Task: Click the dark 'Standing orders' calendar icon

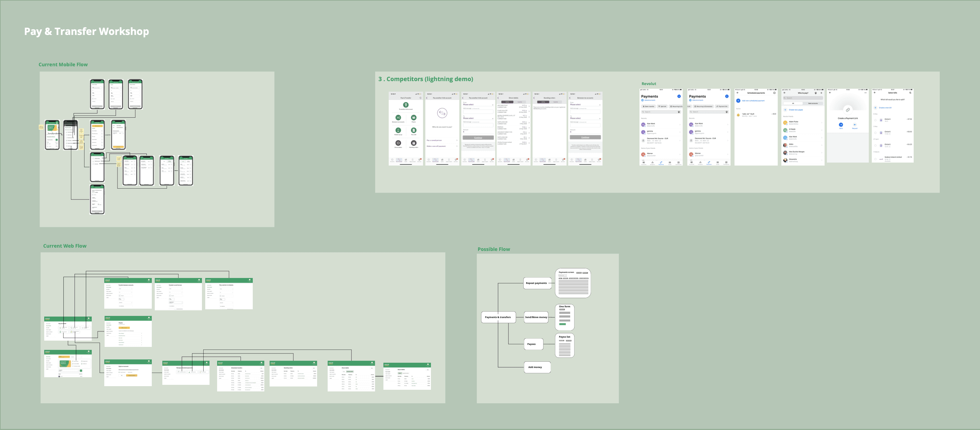Action: (413, 143)
